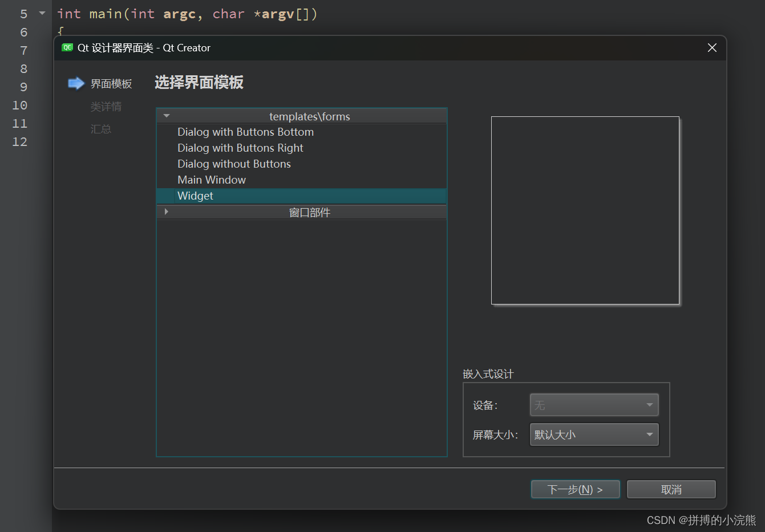
Task: Click the 类详情 wizard step
Action: (106, 107)
